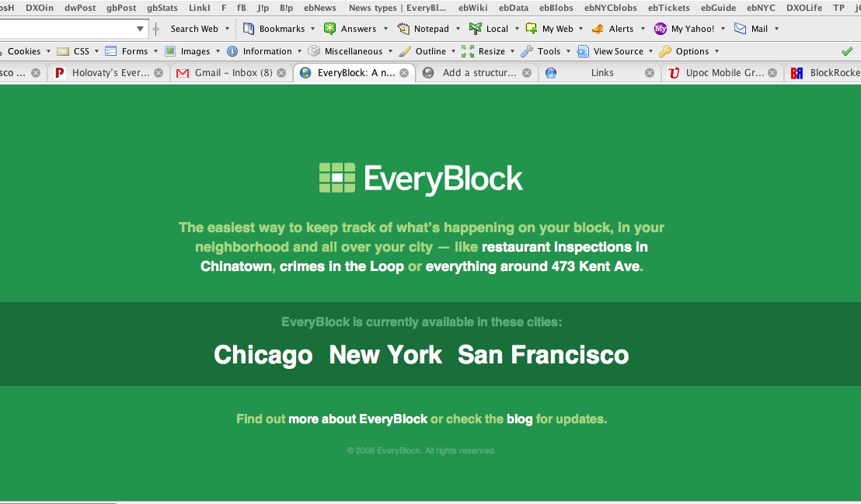Switch to the Links tab

[600, 72]
